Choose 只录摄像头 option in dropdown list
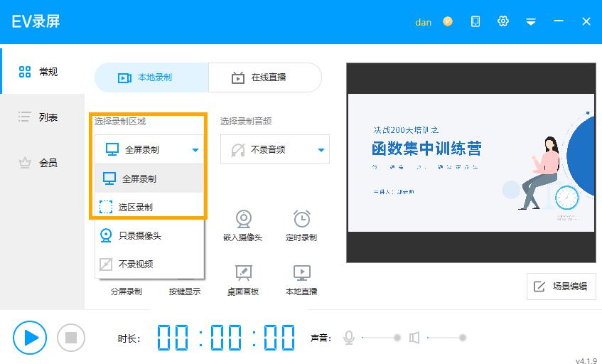This screenshot has width=602, height=364. pyautogui.click(x=149, y=235)
